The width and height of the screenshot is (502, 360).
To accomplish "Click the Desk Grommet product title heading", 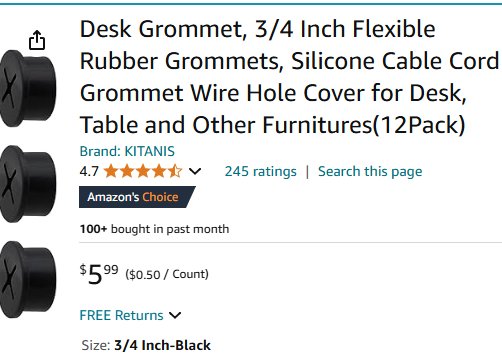I will tap(289, 77).
